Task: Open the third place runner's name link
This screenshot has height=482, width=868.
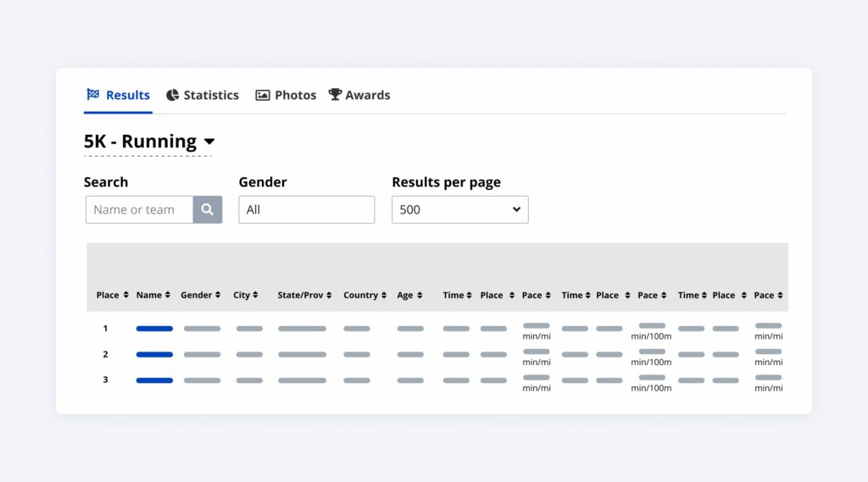Action: [x=154, y=380]
